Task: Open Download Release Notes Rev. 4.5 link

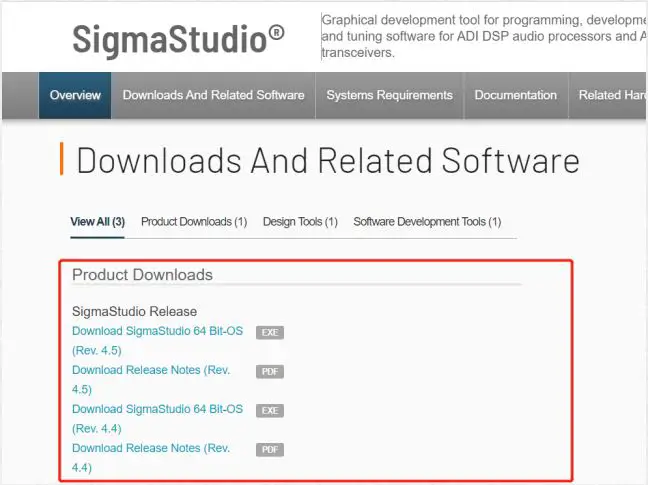Action: (151, 380)
